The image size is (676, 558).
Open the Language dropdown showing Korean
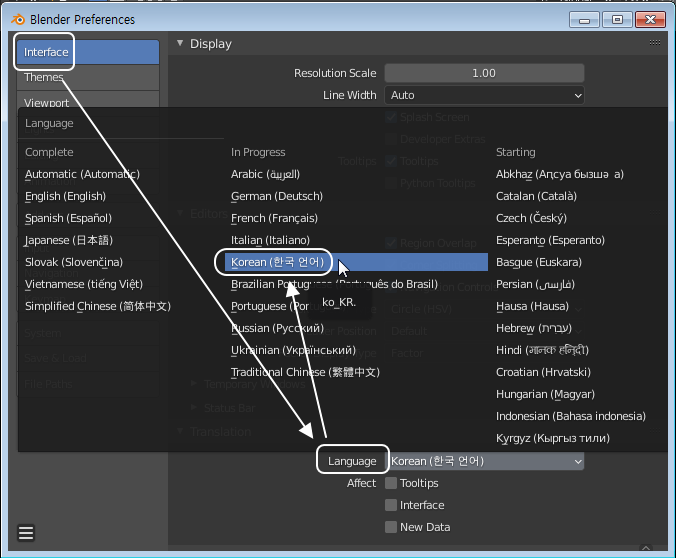(484, 461)
